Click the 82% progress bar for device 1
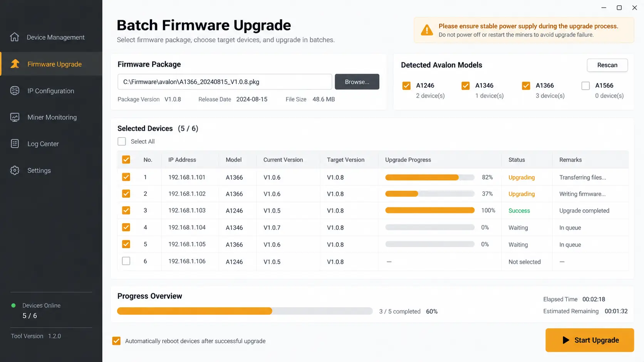This screenshot has height=362, width=644. click(430, 177)
